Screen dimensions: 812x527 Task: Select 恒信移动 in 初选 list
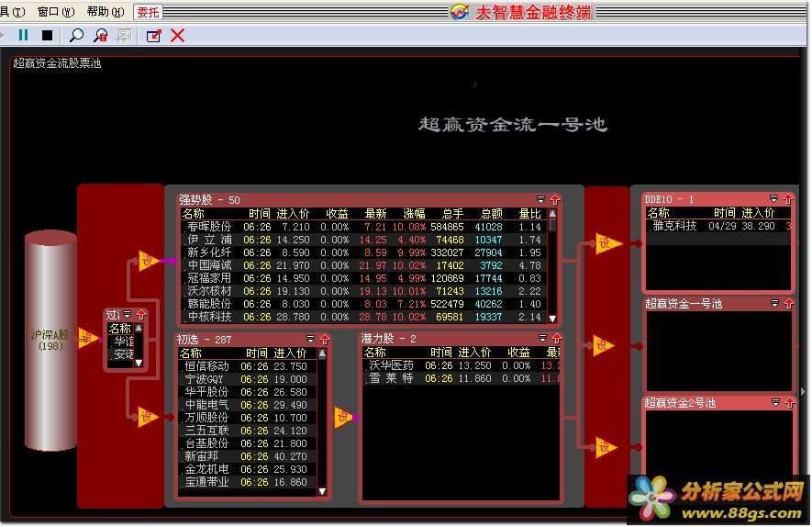[248, 366]
